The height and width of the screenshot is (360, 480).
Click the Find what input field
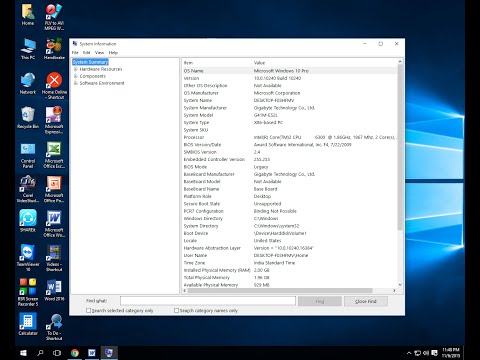(208, 301)
